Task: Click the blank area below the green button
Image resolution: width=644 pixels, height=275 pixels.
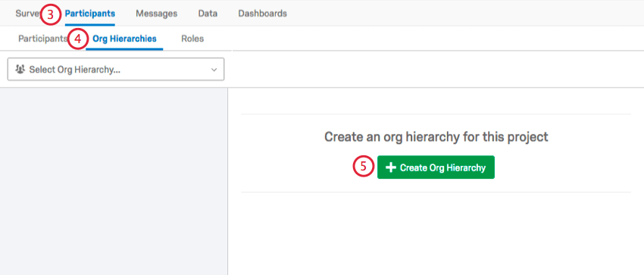Action: pos(436,233)
